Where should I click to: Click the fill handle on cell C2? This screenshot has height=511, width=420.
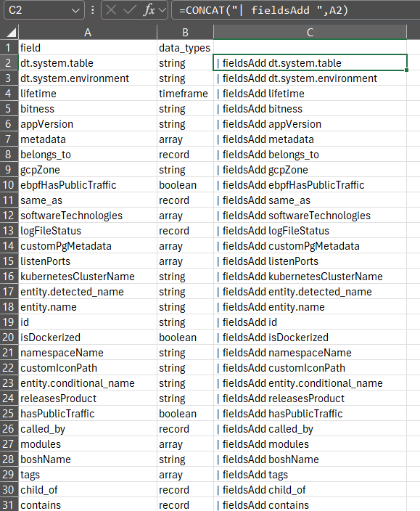click(x=406, y=70)
